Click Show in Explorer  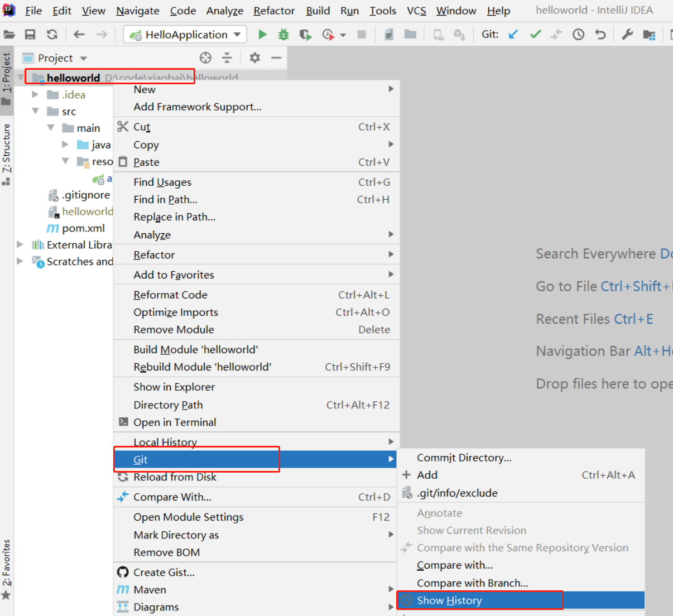[257, 387]
